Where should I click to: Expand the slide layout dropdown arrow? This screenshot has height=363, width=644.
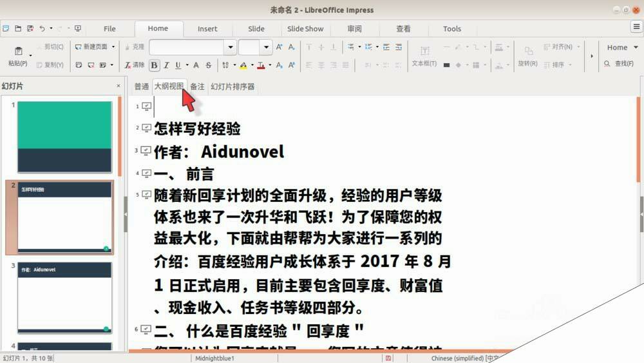[111, 65]
